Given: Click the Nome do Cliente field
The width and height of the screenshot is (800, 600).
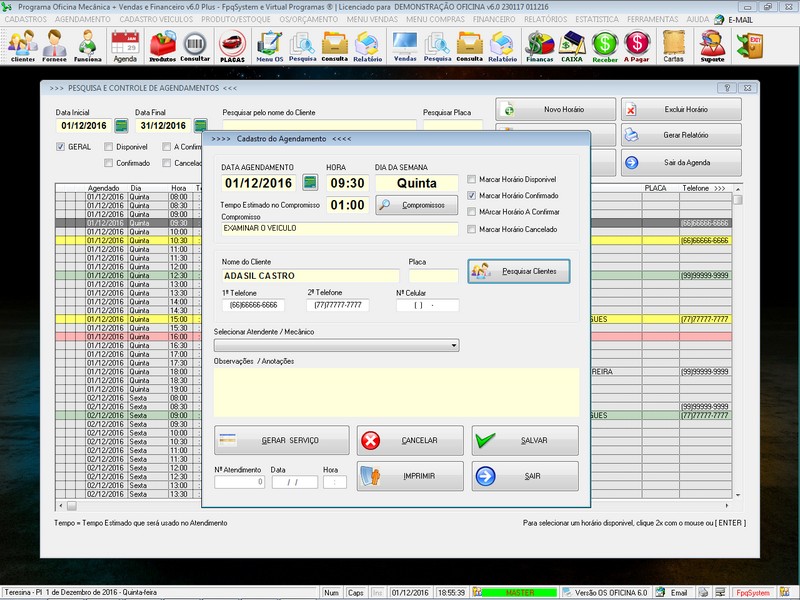Looking at the screenshot, I should click(310, 276).
